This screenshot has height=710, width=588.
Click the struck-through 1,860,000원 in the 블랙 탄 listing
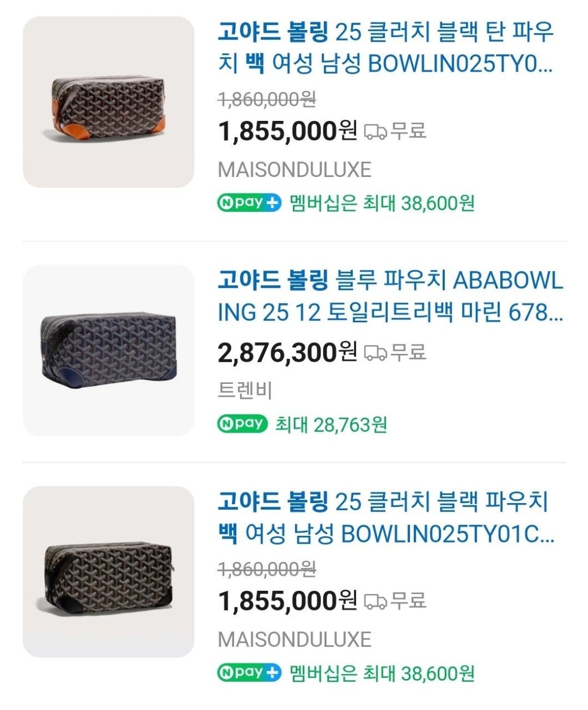tap(267, 100)
